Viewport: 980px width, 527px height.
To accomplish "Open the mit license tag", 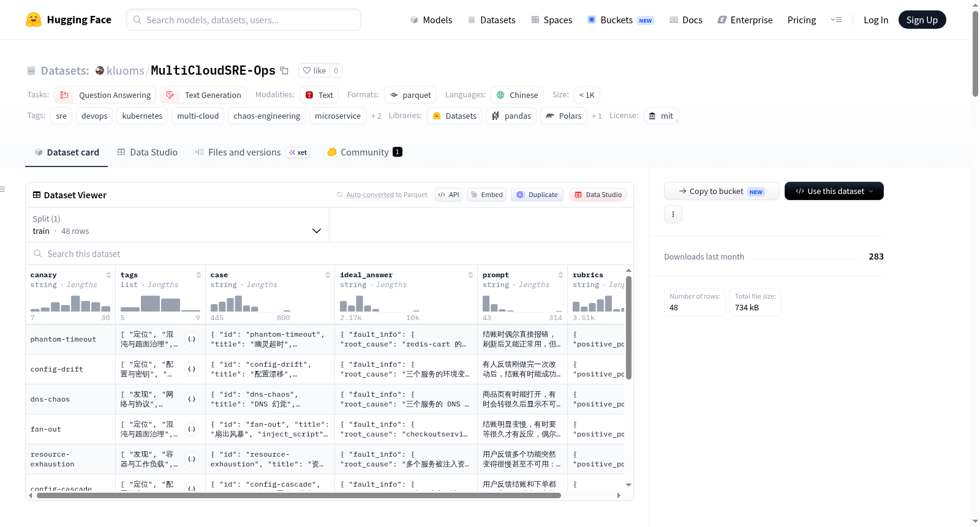I will point(661,116).
